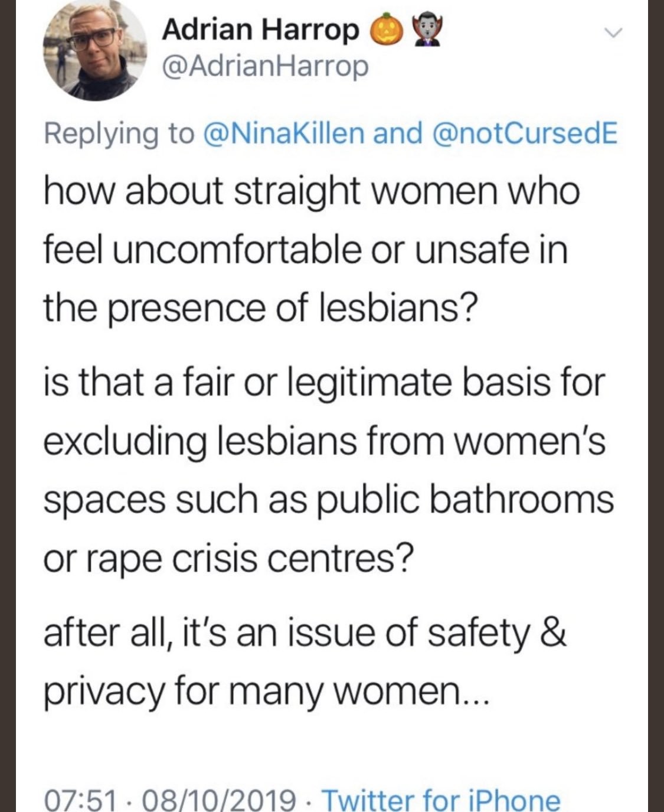Image resolution: width=664 pixels, height=812 pixels.
Task: Open Adrian Harrop's profile picture
Action: (x=94, y=50)
